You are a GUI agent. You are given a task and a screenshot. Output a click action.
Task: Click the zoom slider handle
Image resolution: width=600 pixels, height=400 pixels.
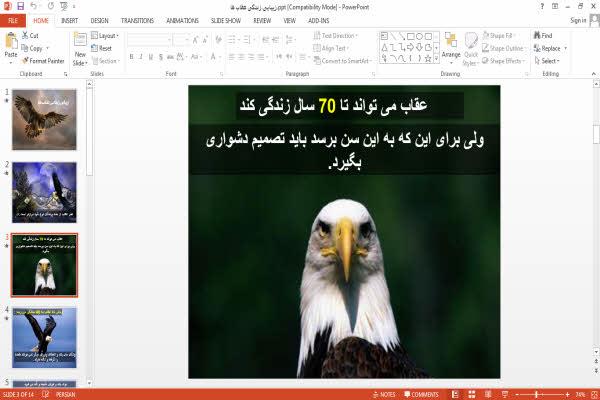pos(536,394)
